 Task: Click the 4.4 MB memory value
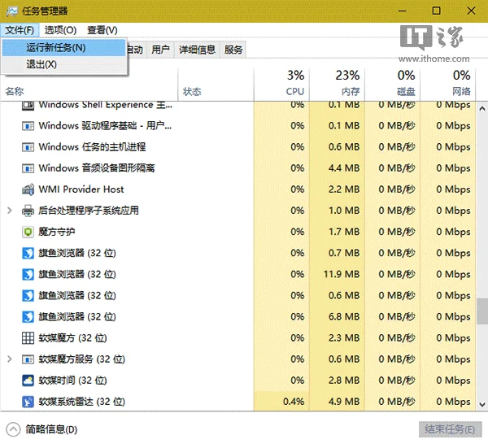click(x=344, y=168)
